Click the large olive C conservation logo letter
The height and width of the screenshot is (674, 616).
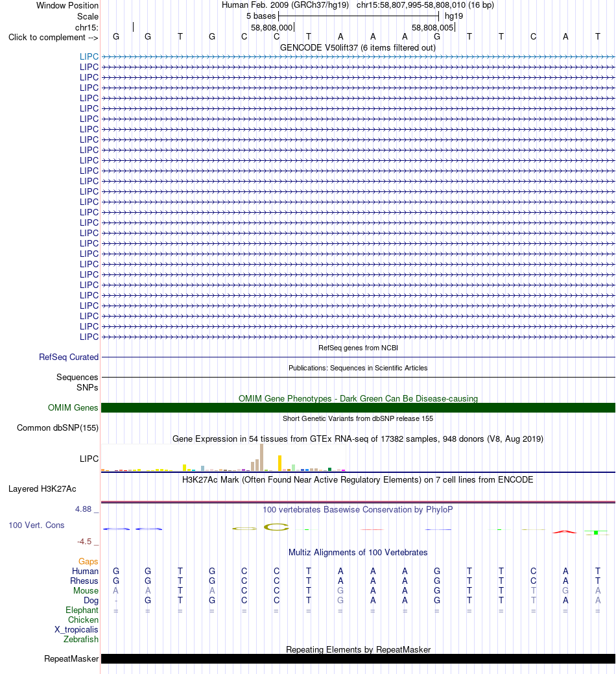(x=276, y=527)
